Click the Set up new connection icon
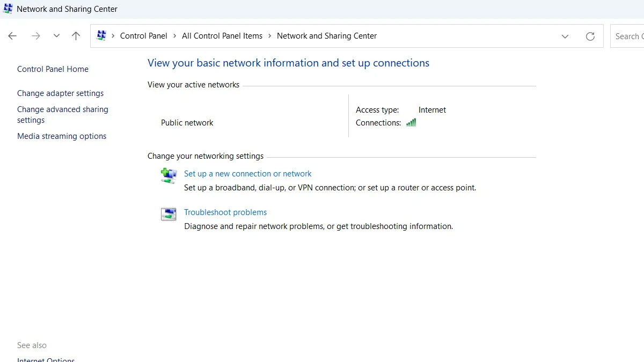Viewport: 644px width, 362px height. pos(169,175)
